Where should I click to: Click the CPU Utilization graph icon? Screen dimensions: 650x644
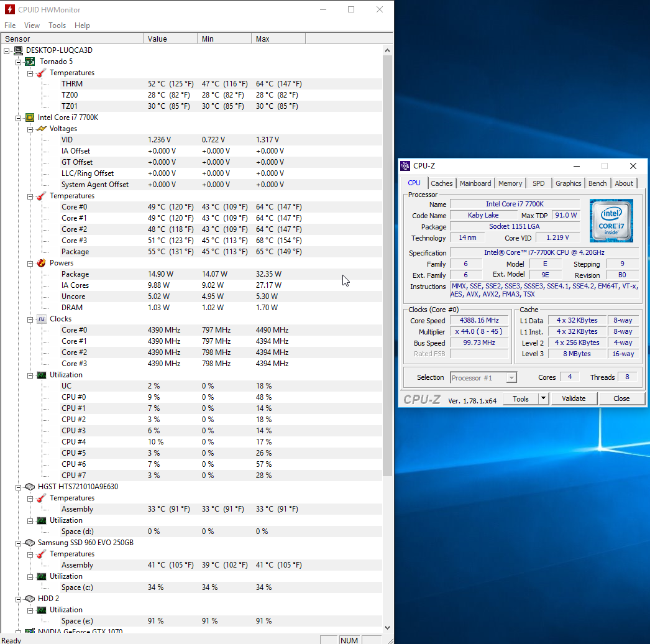click(x=42, y=375)
